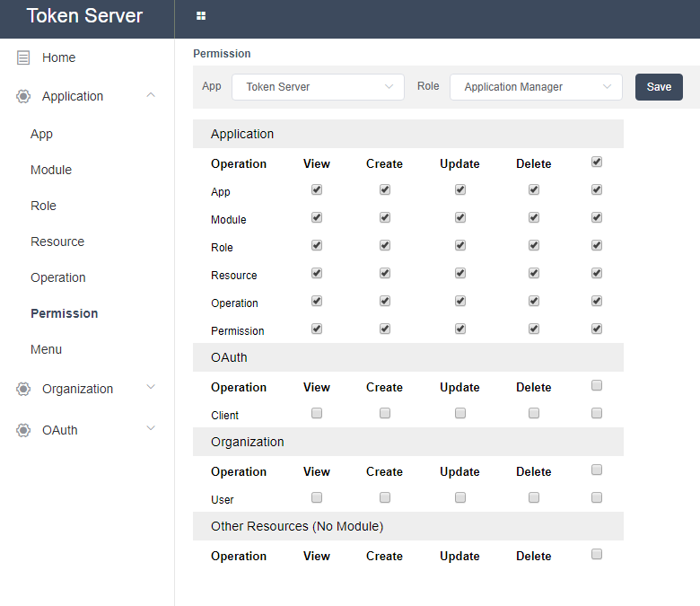Click the Application gear icon in sidebar
Screen dimensions: 700x606
click(x=23, y=96)
